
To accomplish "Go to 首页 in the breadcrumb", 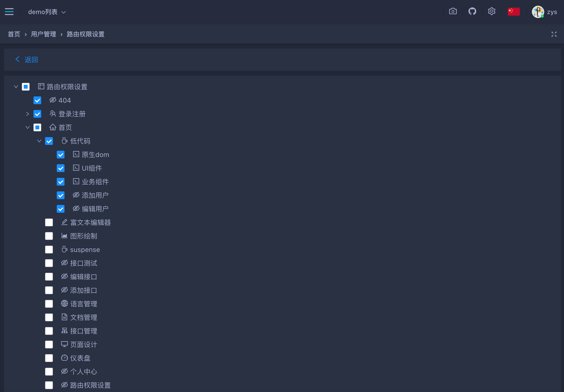I will (14, 34).
